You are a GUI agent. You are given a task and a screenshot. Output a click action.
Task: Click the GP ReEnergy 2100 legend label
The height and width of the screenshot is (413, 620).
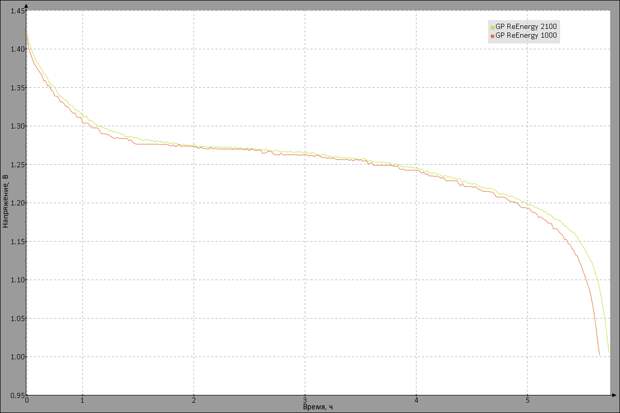(527, 26)
